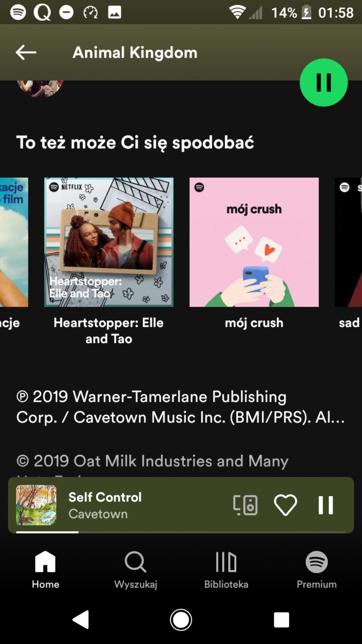Open the partially visible film playlist on the left

coord(14,242)
